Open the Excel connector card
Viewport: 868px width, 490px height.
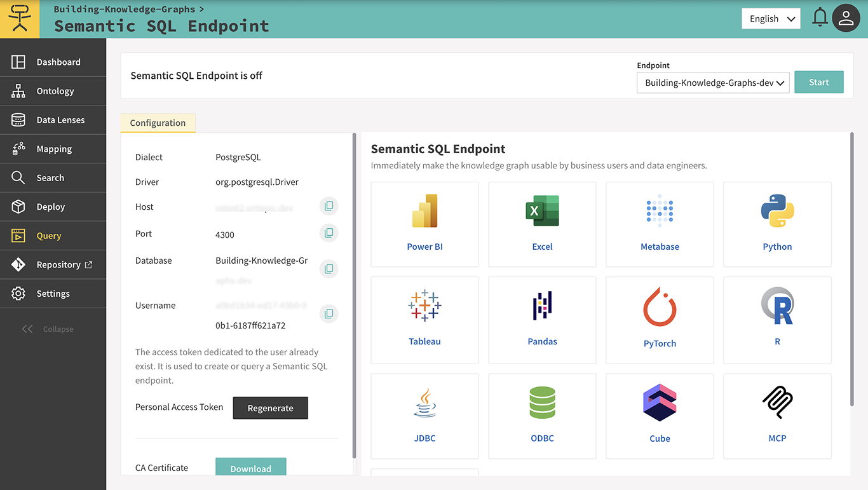(x=542, y=224)
